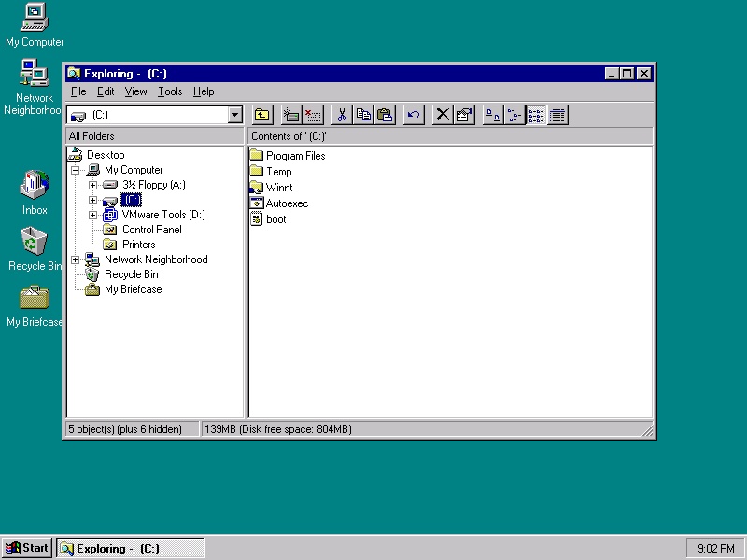The image size is (747, 560).
Task: Select the Control Panel tree item
Action: tap(151, 230)
